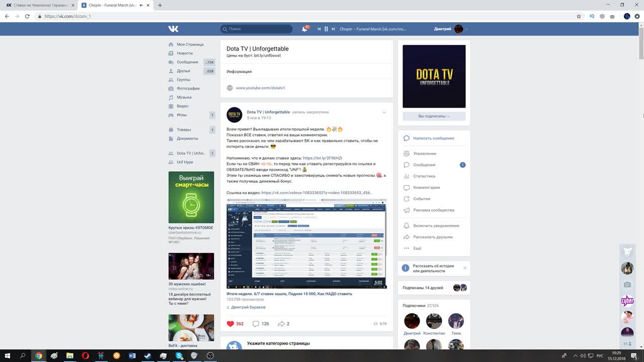
Task: Open Windows Start menu
Action: [8, 355]
